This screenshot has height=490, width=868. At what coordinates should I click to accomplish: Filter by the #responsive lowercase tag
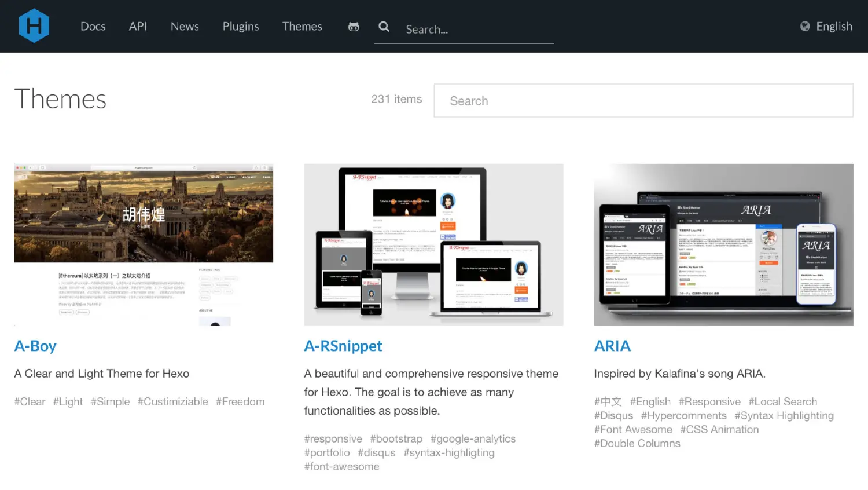click(x=333, y=438)
